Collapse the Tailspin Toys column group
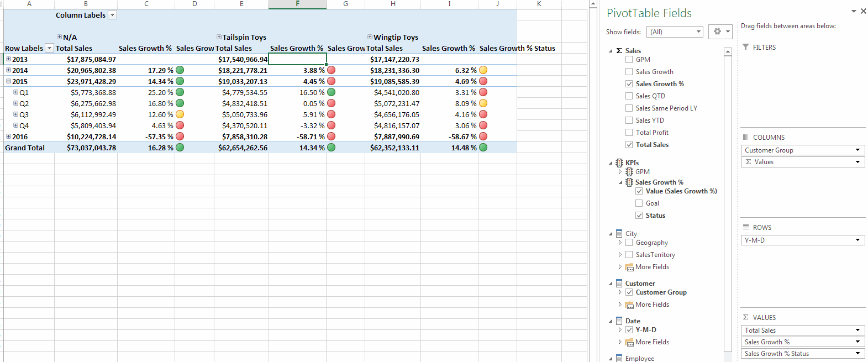 click(219, 37)
